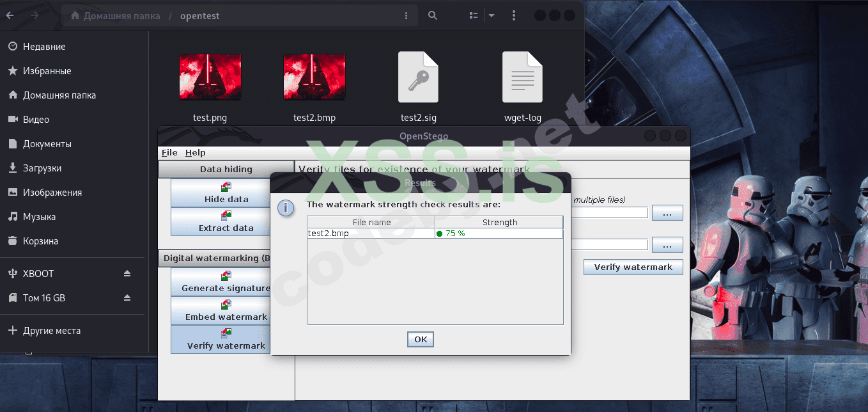Click signature file text field
The image size is (868, 412).
pos(609,244)
